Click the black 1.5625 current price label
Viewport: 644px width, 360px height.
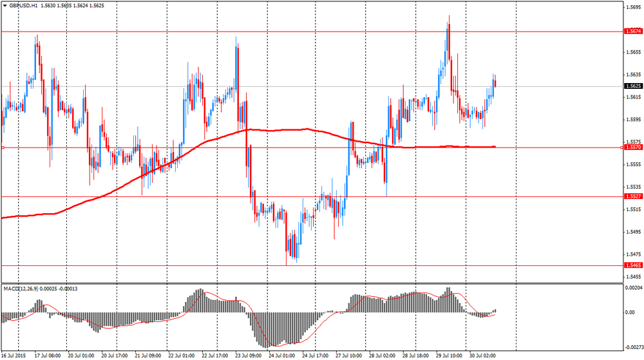pyautogui.click(x=633, y=86)
